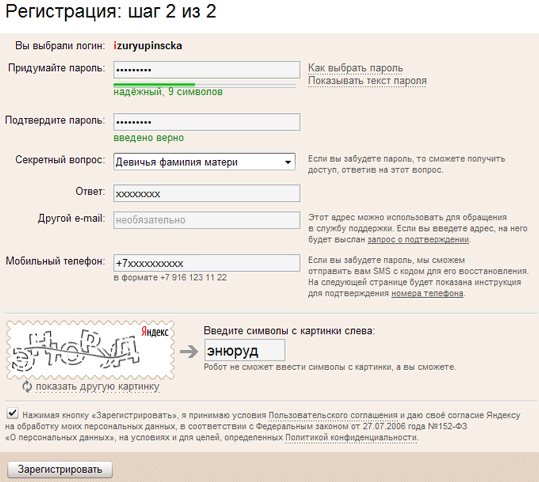Click the Yandex captcha image
The width and height of the screenshot is (539, 482).
click(x=90, y=350)
